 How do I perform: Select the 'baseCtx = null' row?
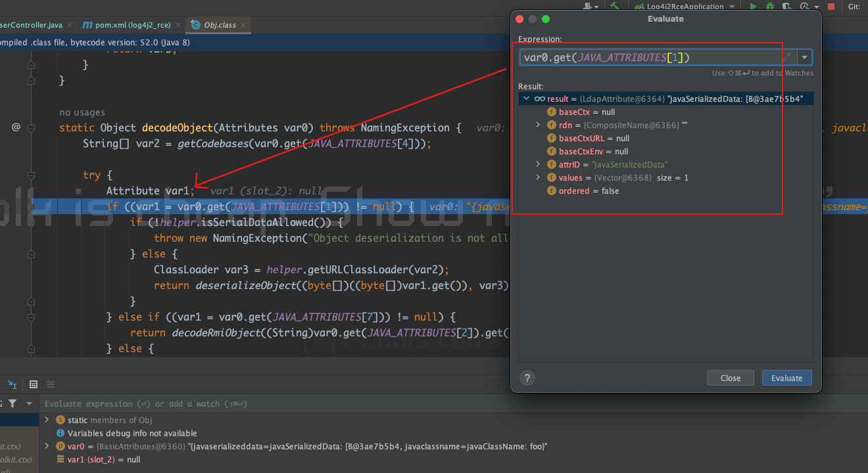pos(666,112)
